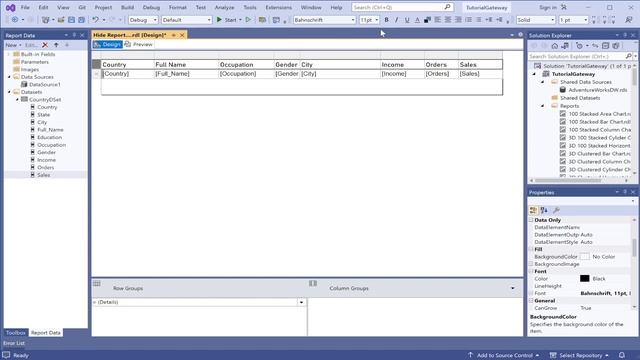
Task: Select the Full_Name dataset field
Action: (50, 130)
